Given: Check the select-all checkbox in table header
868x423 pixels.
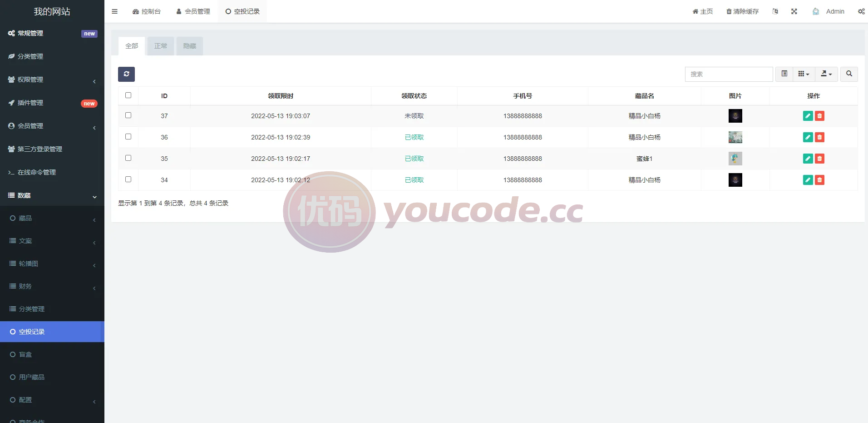Looking at the screenshot, I should tap(128, 95).
